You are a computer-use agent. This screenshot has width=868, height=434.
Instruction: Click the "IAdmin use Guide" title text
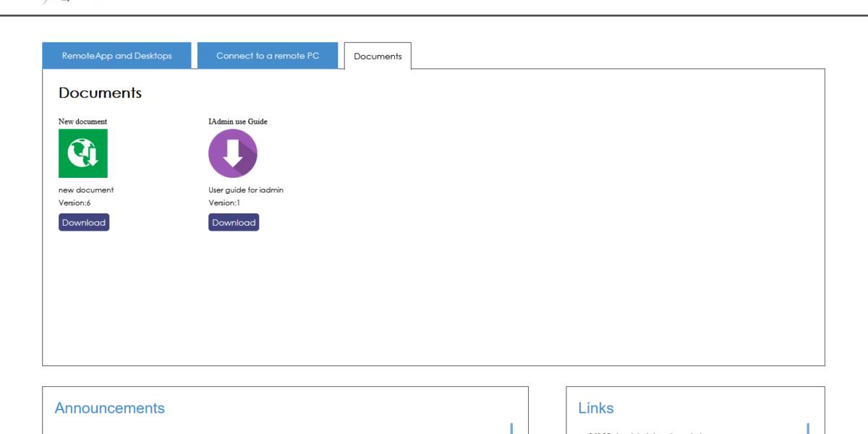click(x=238, y=122)
